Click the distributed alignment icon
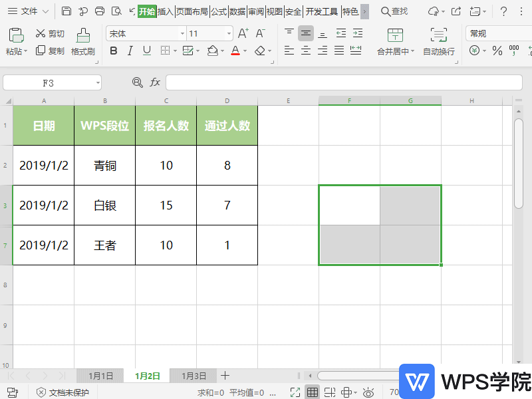 356,51
